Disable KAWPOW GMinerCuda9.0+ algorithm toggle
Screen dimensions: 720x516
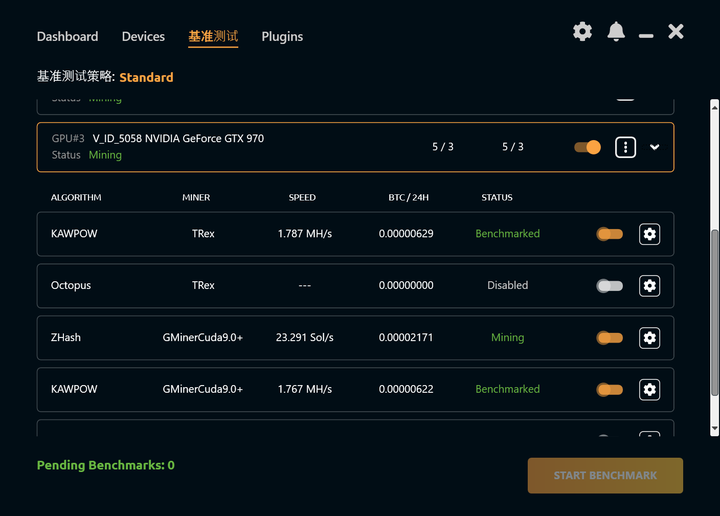coord(609,390)
